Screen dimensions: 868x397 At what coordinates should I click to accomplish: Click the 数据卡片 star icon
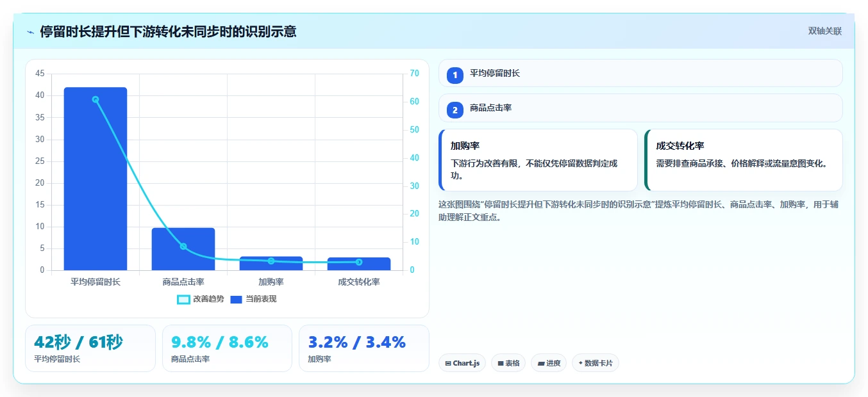pos(581,363)
